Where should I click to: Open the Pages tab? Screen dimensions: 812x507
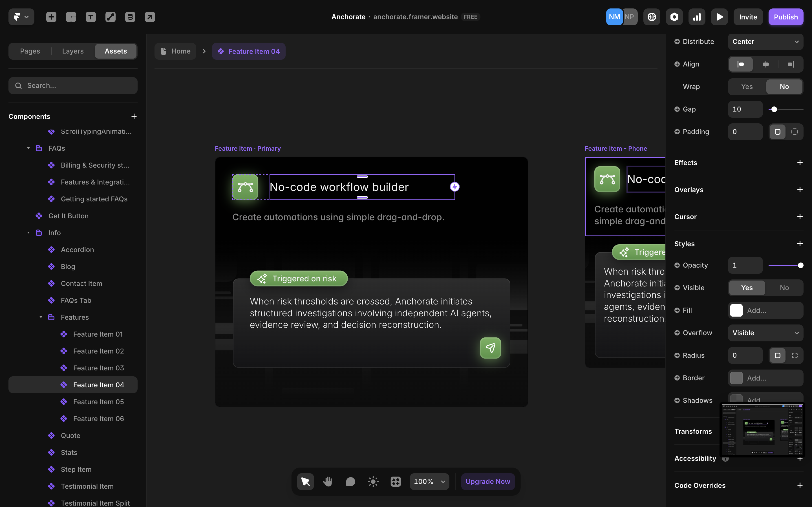pyautogui.click(x=30, y=51)
